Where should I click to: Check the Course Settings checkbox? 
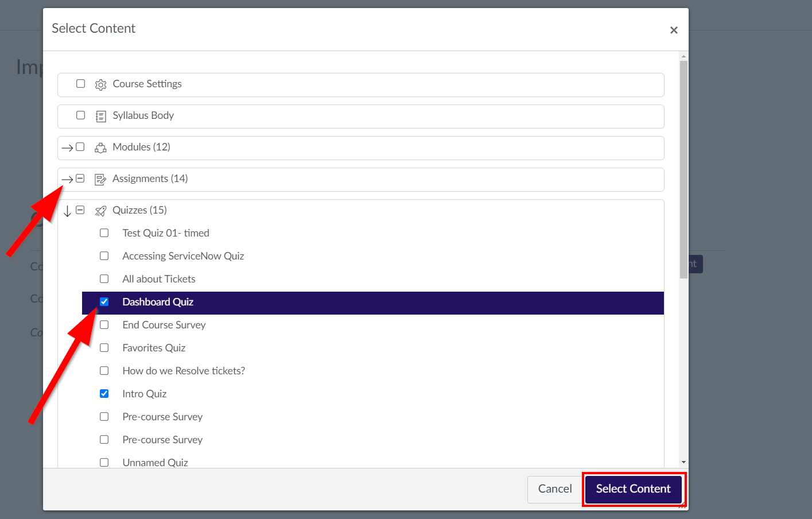tap(81, 84)
